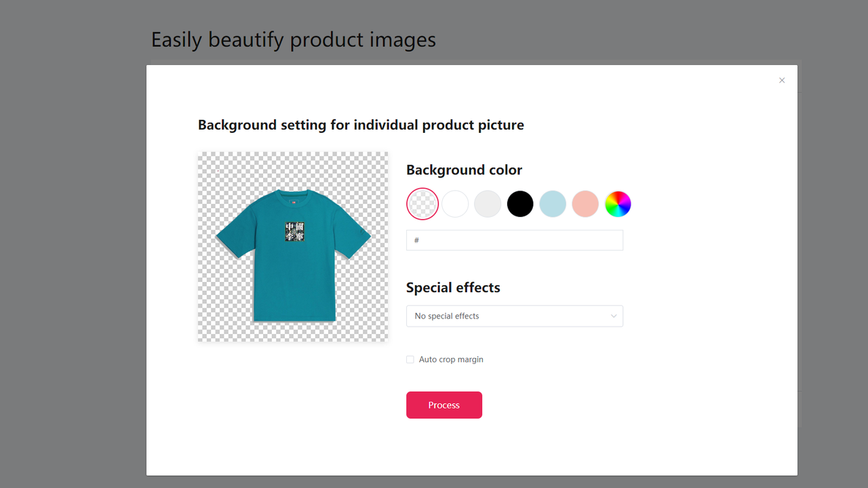Click the teal t-shirt preview image

(x=292, y=245)
